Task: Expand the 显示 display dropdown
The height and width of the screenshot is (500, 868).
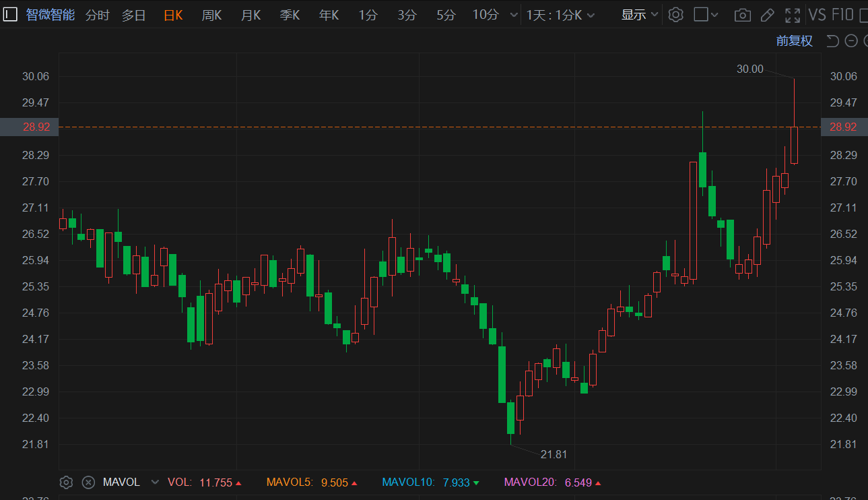Action: (x=640, y=15)
